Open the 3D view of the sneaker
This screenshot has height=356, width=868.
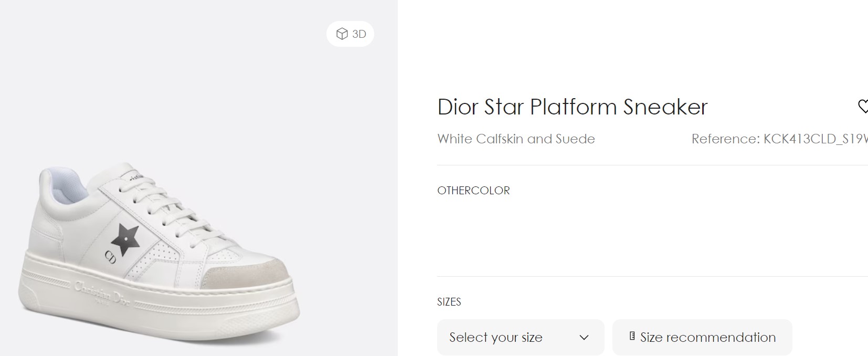[x=351, y=34]
